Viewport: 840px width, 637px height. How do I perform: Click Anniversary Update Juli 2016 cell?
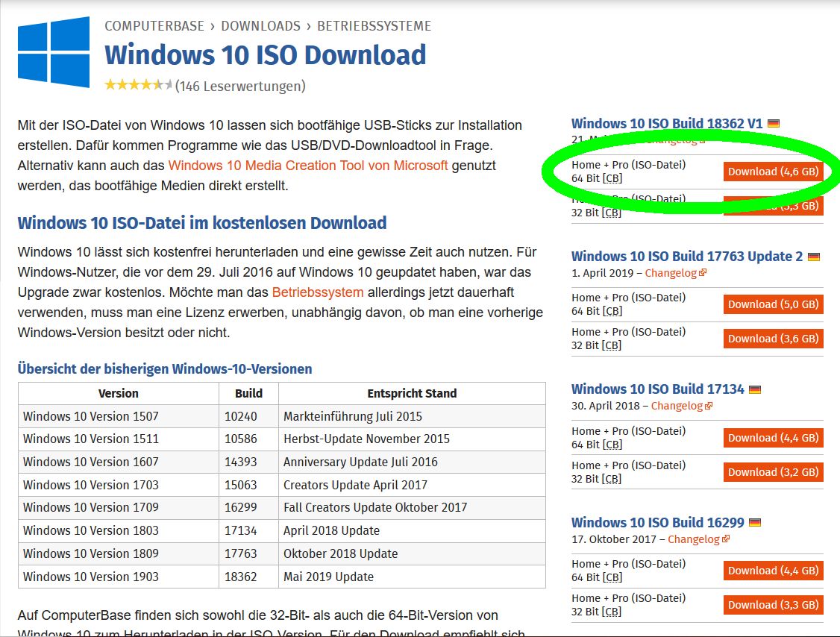412,462
